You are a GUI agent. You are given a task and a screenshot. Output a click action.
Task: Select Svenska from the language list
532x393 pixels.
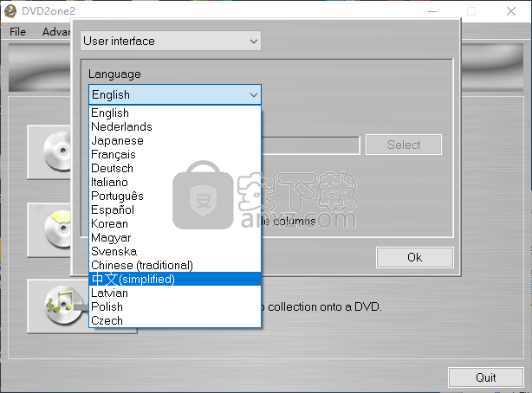point(175,252)
